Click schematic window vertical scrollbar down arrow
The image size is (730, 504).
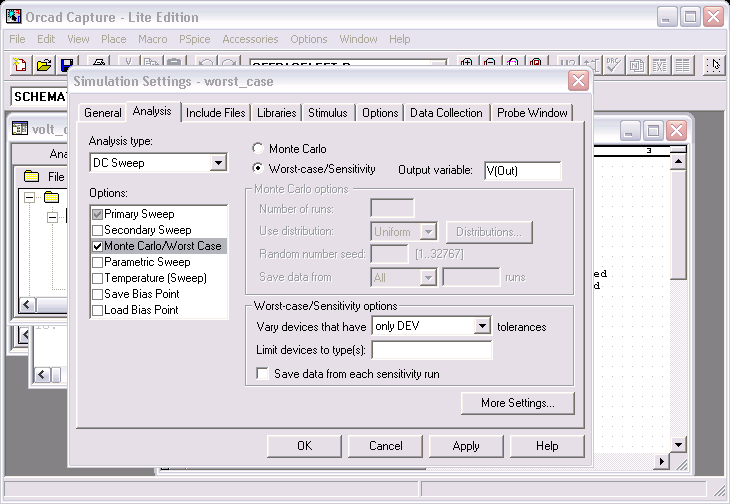[678, 445]
